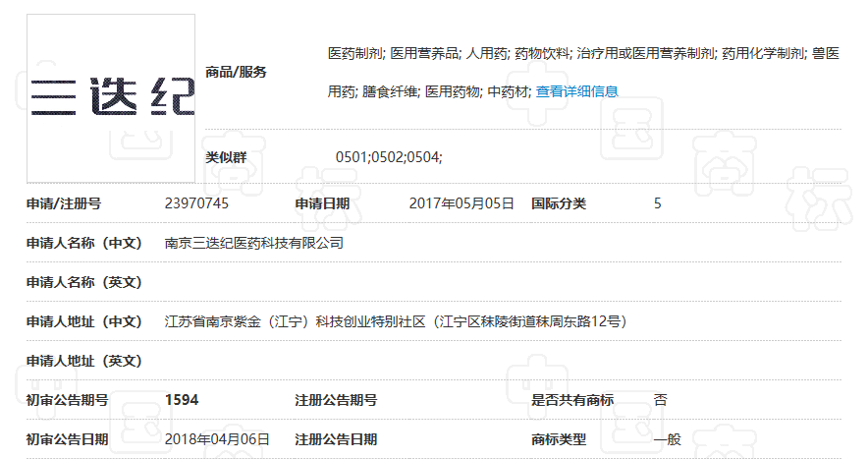Click the 三迭纪 trademark image
The height and width of the screenshot is (459, 868).
[x=111, y=98]
